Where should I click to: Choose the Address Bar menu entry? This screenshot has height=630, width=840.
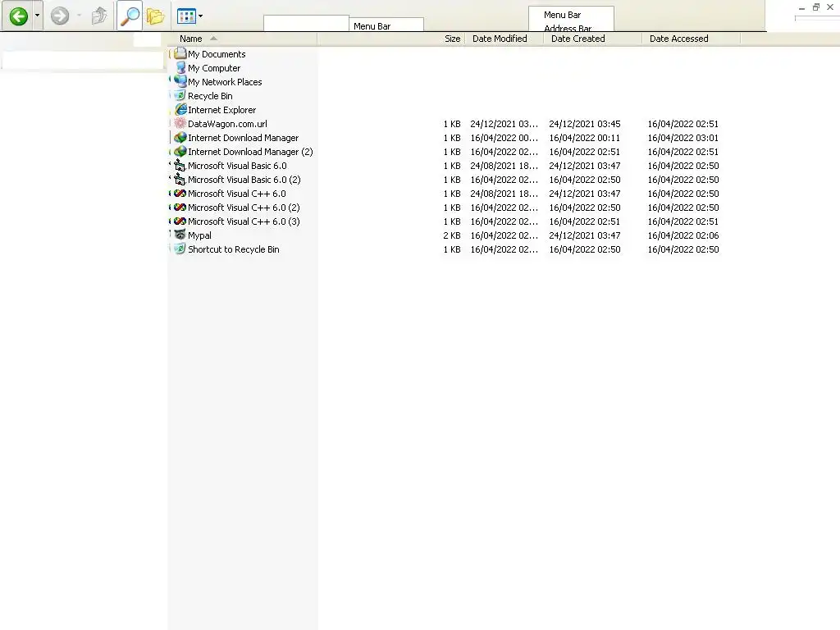pos(568,29)
